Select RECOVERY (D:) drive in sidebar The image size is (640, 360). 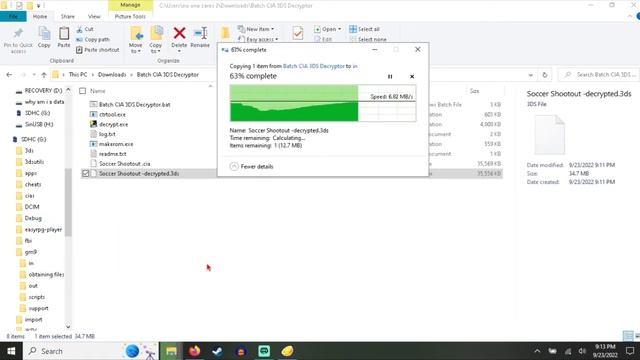[x=43, y=91]
